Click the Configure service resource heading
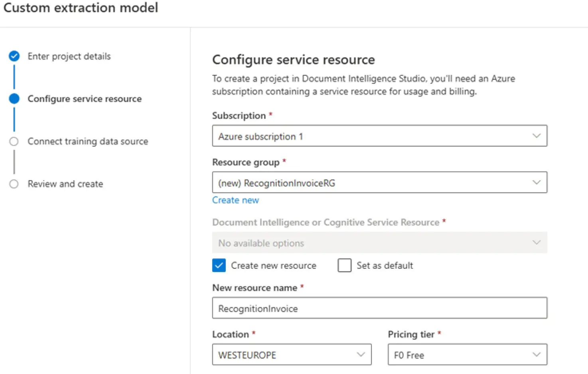The width and height of the screenshot is (588, 374). 294,60
